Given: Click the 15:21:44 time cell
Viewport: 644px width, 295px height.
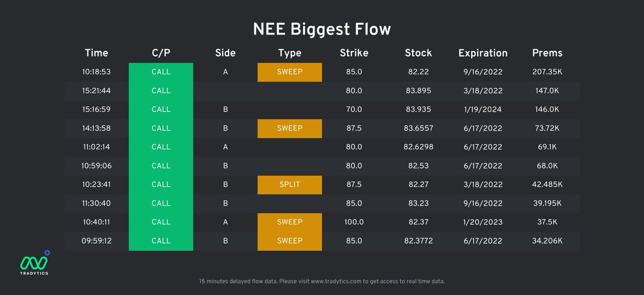Looking at the screenshot, I should click(97, 91).
